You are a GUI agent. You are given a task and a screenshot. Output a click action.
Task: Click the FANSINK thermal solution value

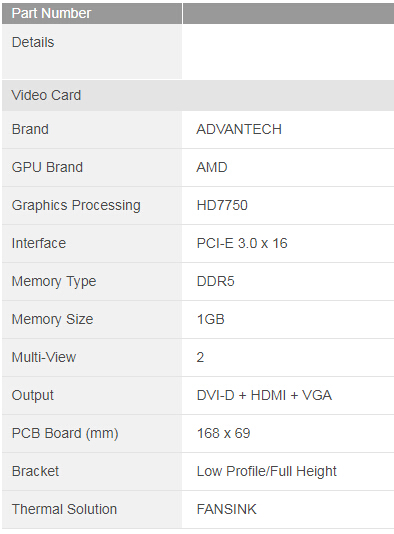[226, 509]
